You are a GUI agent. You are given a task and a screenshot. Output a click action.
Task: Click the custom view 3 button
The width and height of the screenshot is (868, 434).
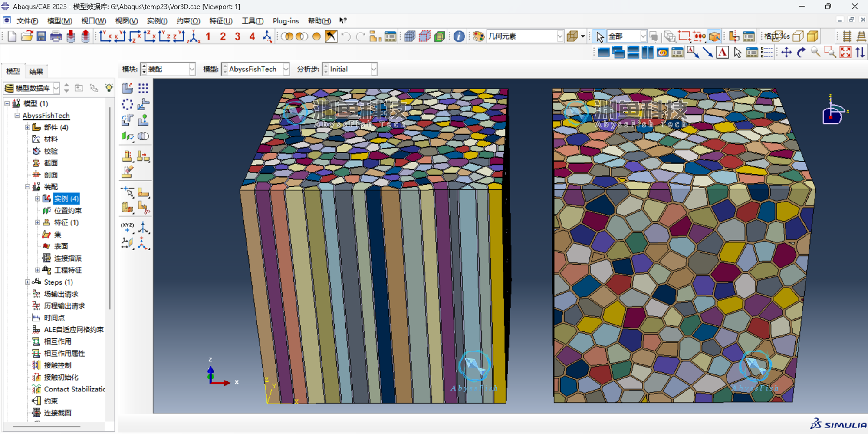(x=237, y=36)
